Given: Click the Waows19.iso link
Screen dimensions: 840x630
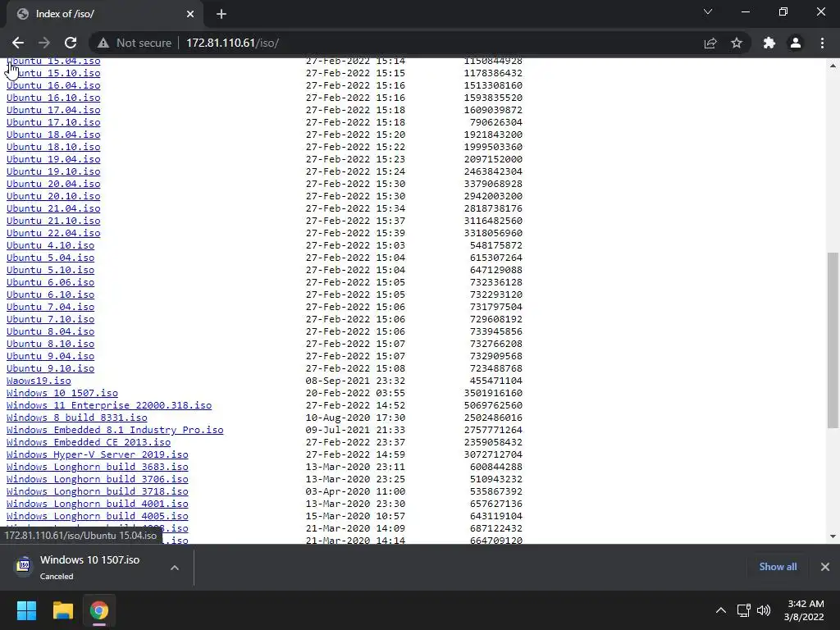Looking at the screenshot, I should click(39, 381).
